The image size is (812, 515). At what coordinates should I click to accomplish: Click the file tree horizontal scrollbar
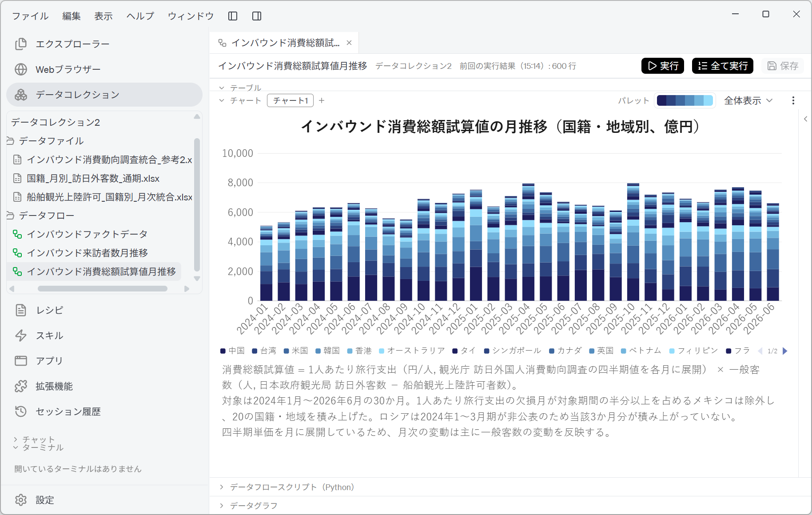(x=103, y=289)
